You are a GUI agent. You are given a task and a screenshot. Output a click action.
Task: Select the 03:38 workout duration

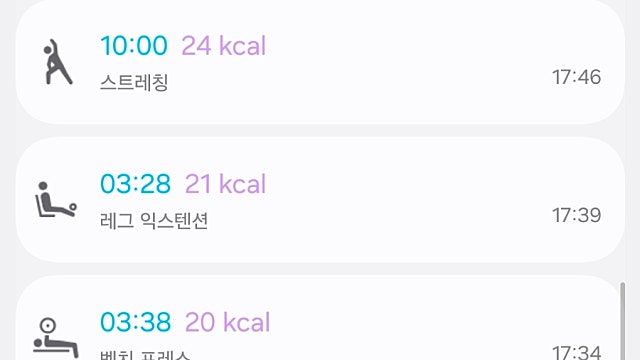(x=136, y=322)
